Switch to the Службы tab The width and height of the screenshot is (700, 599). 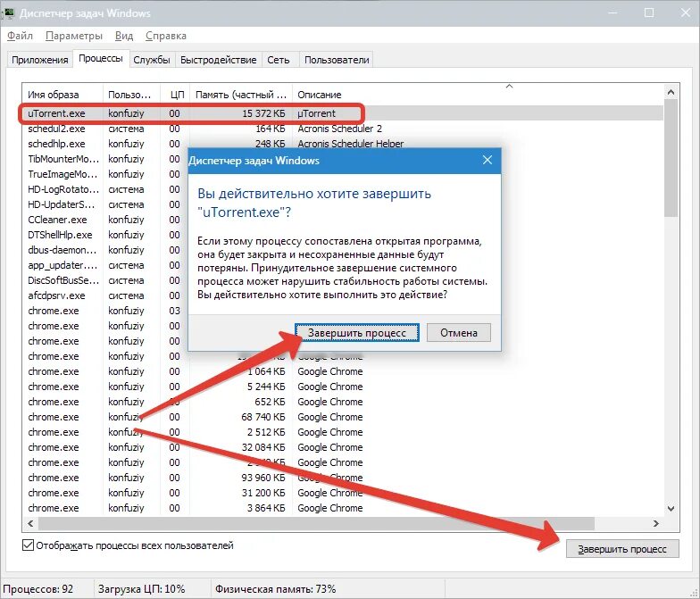coord(152,60)
